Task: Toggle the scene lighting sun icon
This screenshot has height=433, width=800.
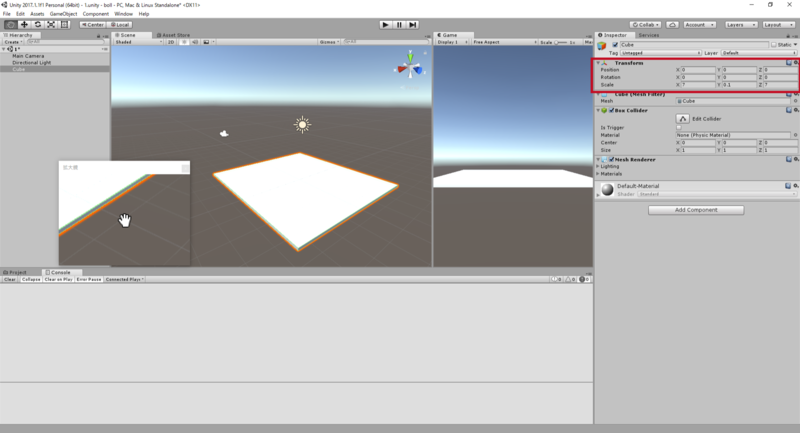Action: click(184, 42)
